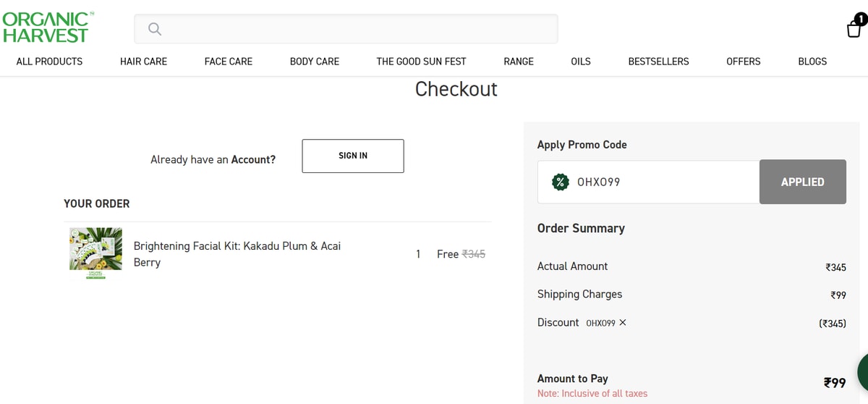Open the green chat widget bubble

(863, 372)
